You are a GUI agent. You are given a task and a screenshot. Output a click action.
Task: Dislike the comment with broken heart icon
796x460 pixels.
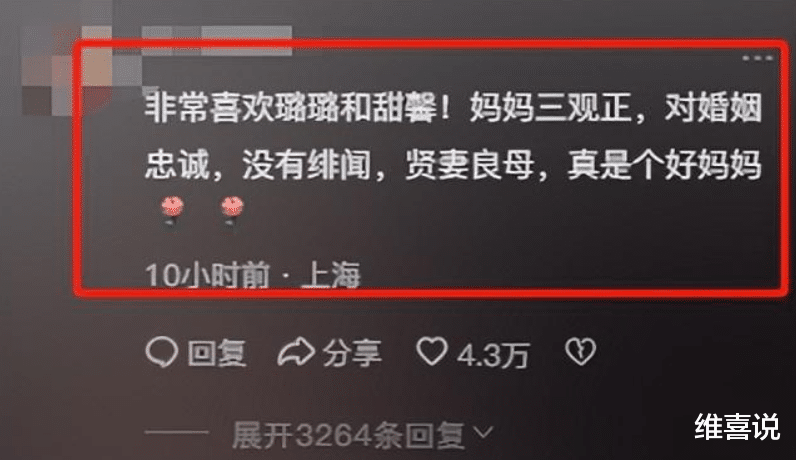coord(580,351)
